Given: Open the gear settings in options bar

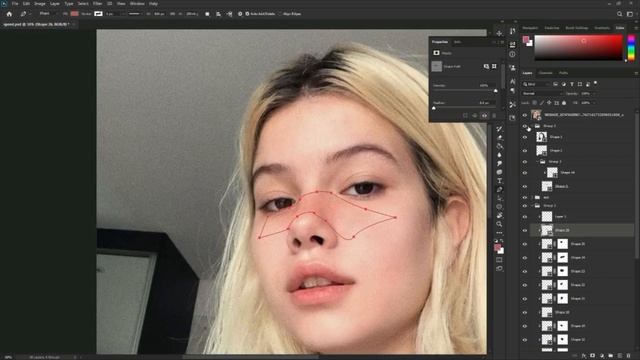Looking at the screenshot, I should pos(240,14).
